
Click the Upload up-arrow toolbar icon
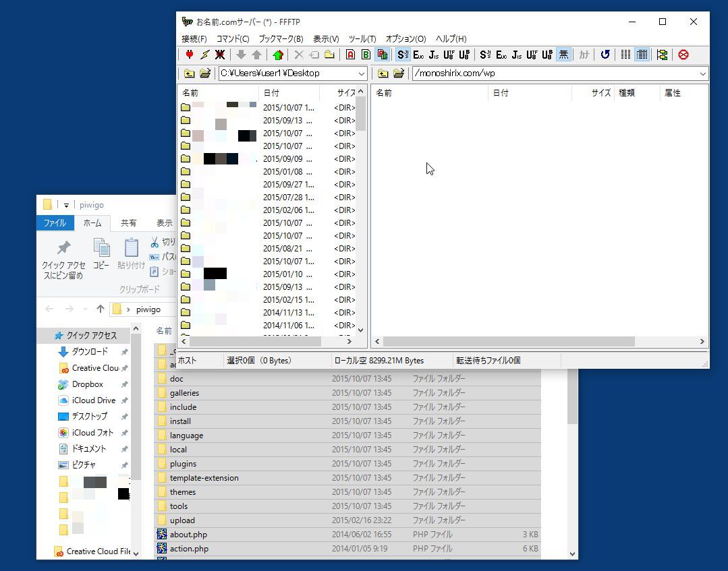tap(257, 55)
